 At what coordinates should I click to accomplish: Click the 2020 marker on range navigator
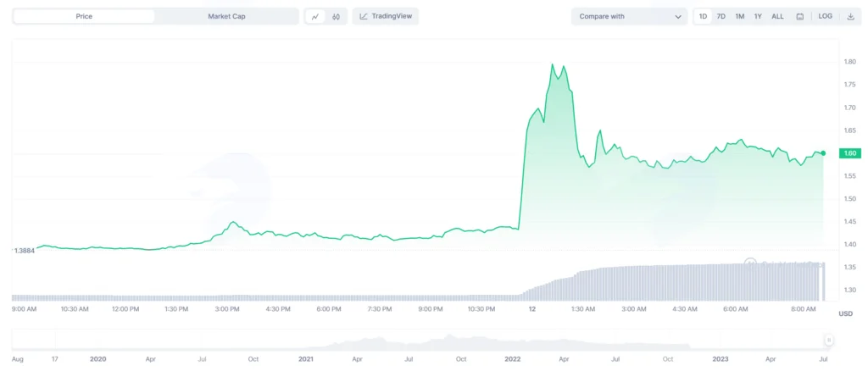coord(98,359)
